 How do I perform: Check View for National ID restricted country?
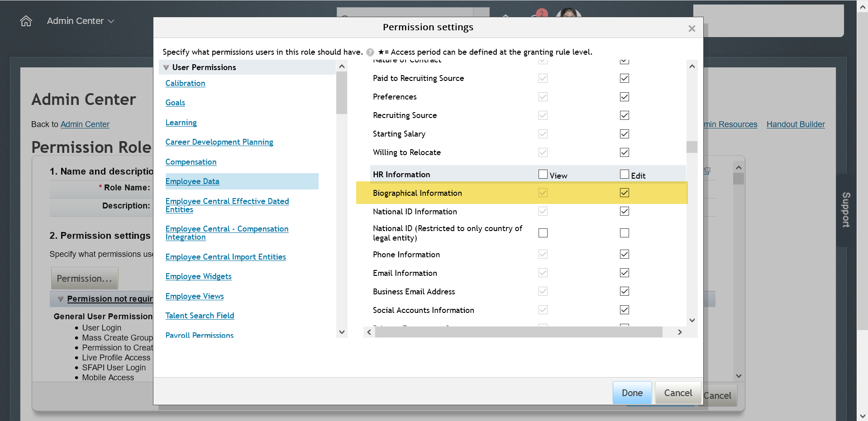(543, 233)
